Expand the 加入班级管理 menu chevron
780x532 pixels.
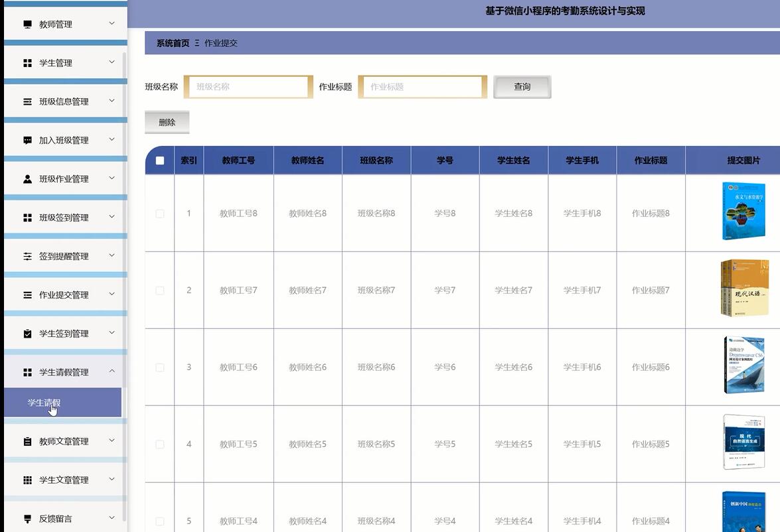[x=112, y=139]
